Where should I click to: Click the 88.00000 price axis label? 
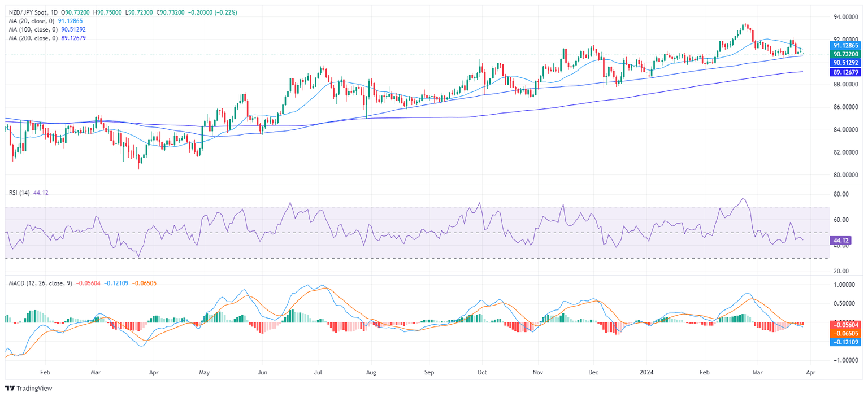pos(847,85)
